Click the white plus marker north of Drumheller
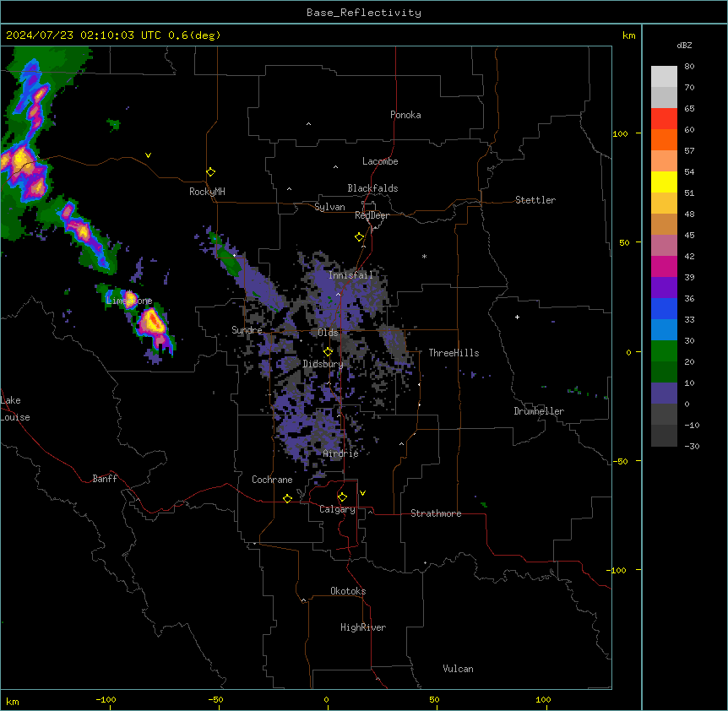 pos(517,317)
